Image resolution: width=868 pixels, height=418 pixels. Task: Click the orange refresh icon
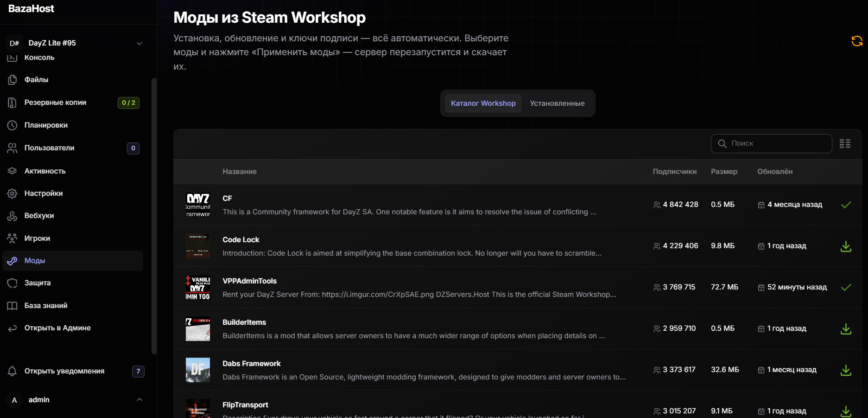click(x=857, y=41)
